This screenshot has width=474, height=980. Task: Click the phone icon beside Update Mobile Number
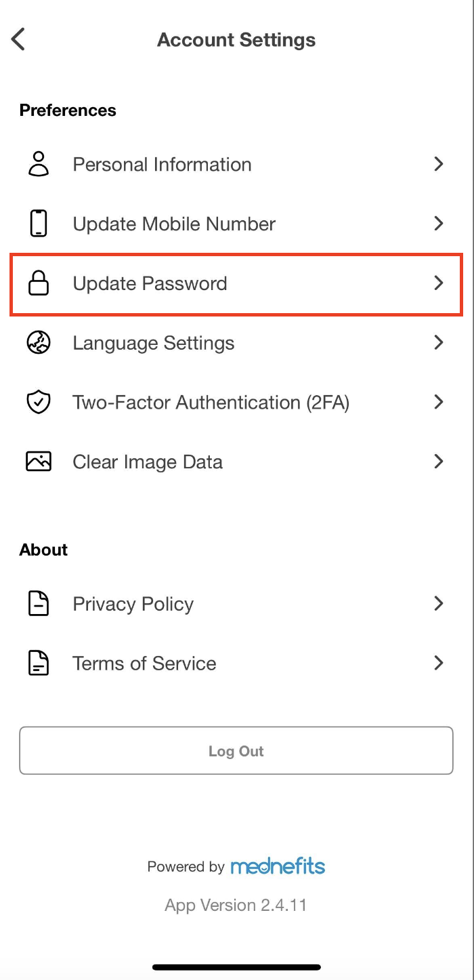click(x=39, y=224)
